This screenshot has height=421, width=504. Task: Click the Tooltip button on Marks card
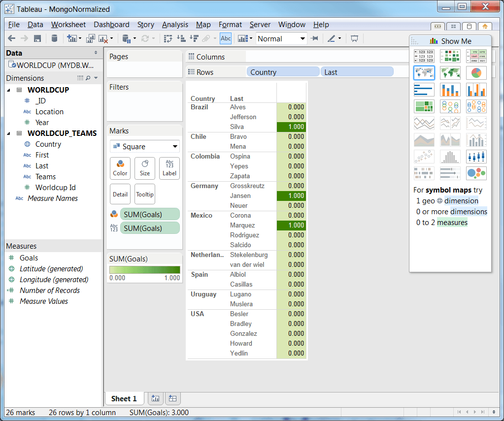tap(144, 194)
